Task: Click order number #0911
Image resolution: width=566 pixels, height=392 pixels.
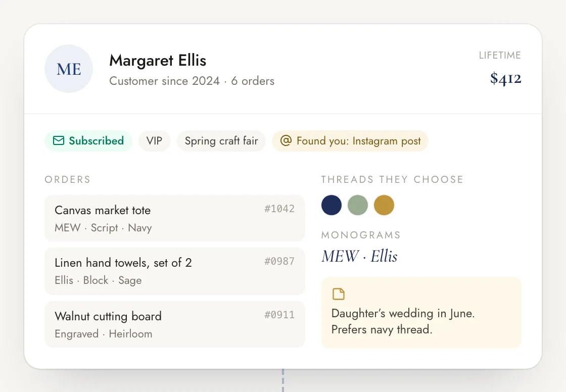Action: pyautogui.click(x=279, y=315)
